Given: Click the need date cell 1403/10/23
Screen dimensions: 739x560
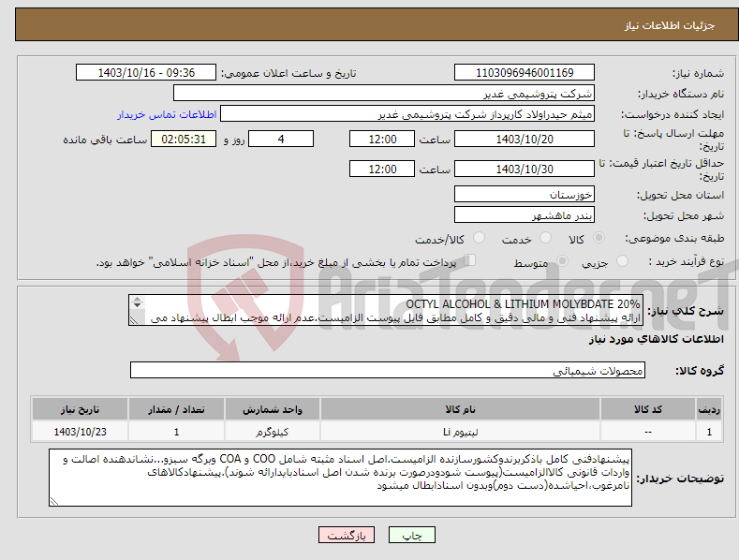Looking at the screenshot, I should 80,432.
